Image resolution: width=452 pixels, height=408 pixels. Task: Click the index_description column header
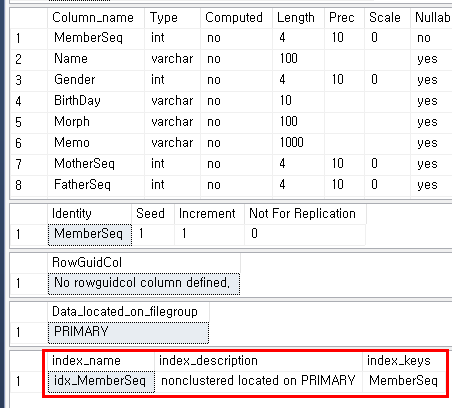(x=259, y=361)
